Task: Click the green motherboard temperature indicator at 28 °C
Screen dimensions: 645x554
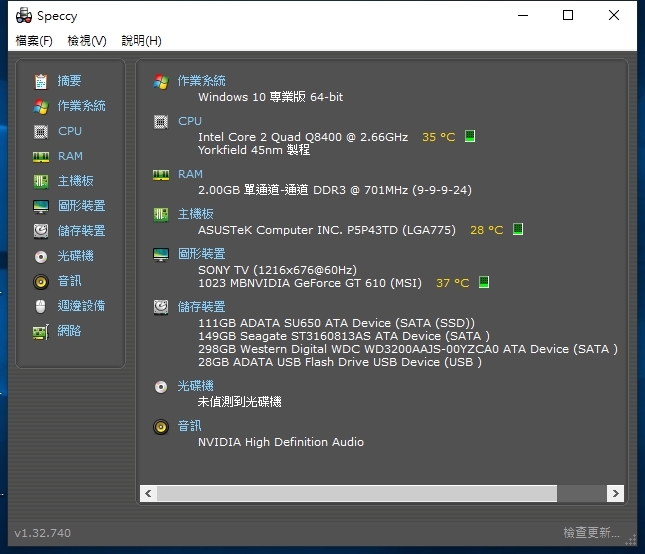Action: point(518,229)
